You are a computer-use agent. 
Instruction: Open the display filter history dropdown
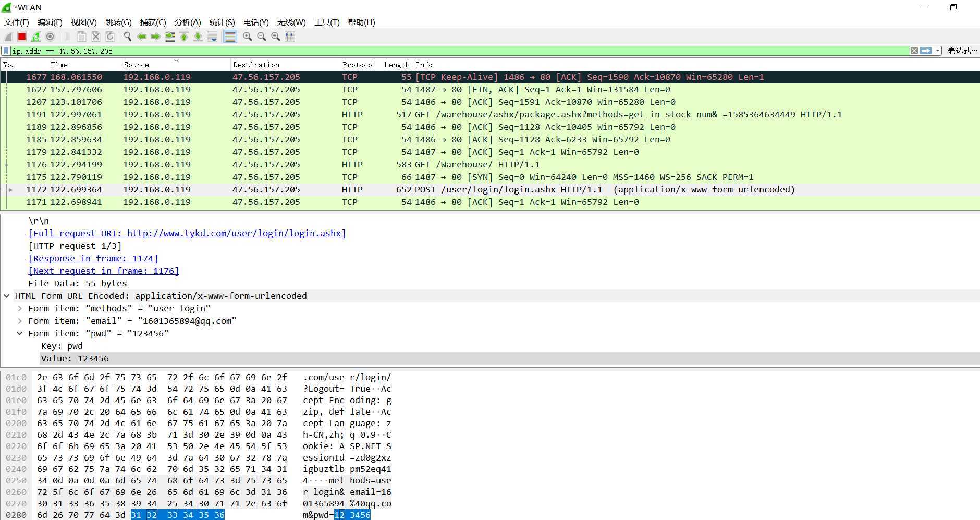[x=938, y=51]
